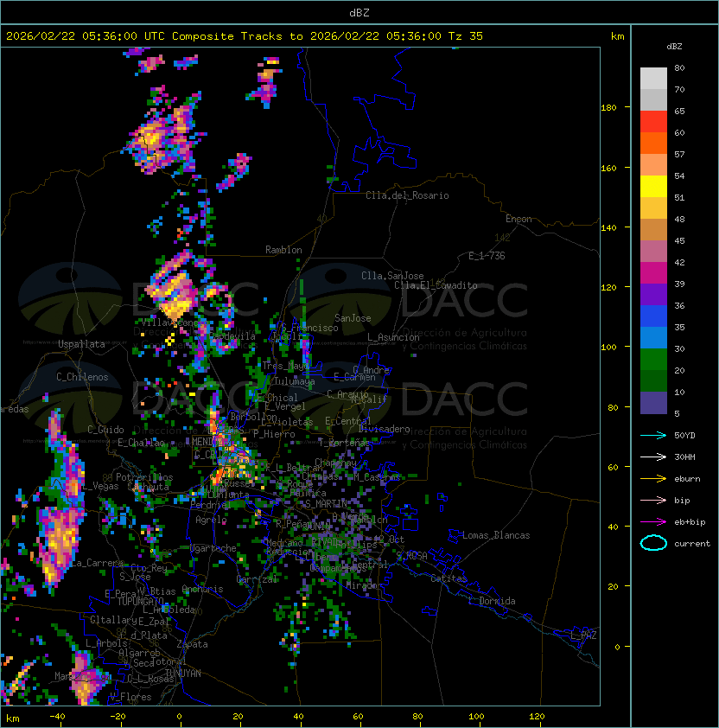Click the pink bip arrow in legend
This screenshot has height=728, width=719.
point(653,500)
